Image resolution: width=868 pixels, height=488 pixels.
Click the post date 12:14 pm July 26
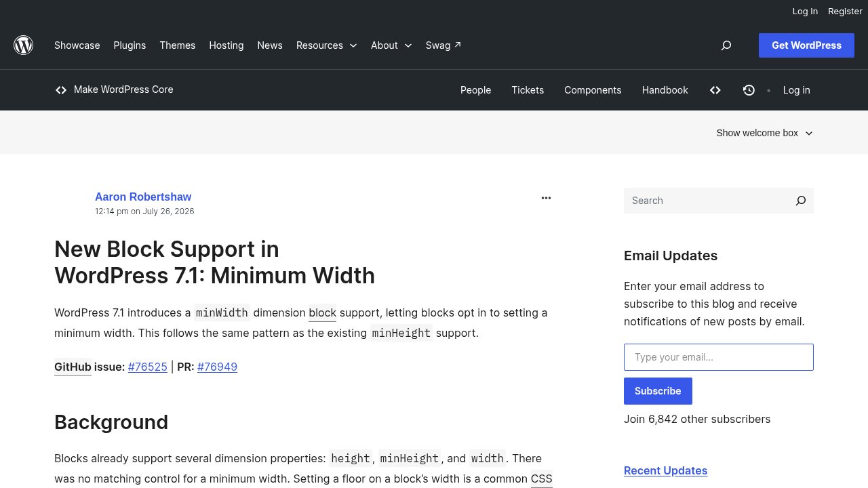point(144,211)
